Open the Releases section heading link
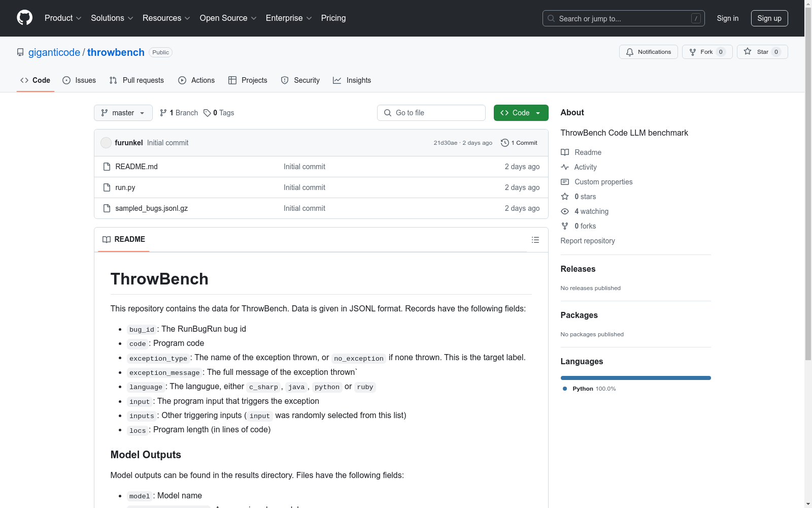Screen dimensions: 812x508 [x=578, y=269]
